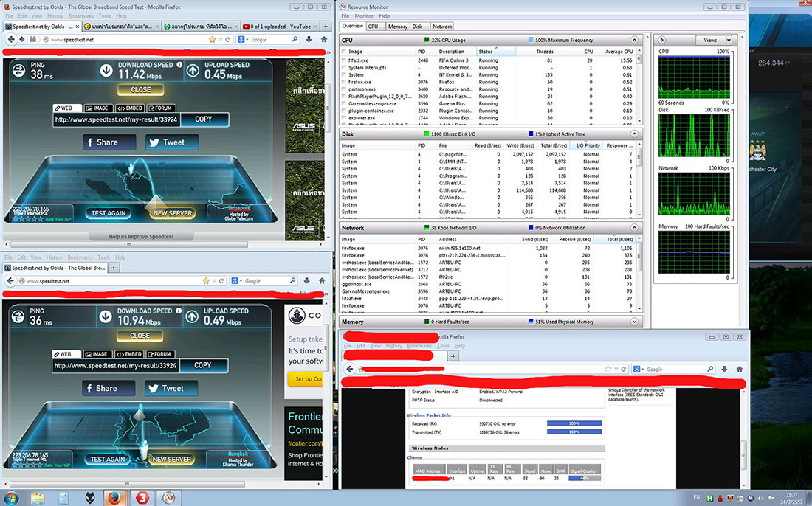Image resolution: width=812 pixels, height=506 pixels.
Task: Open a new tab next to the YouTube tab
Action: (326, 27)
